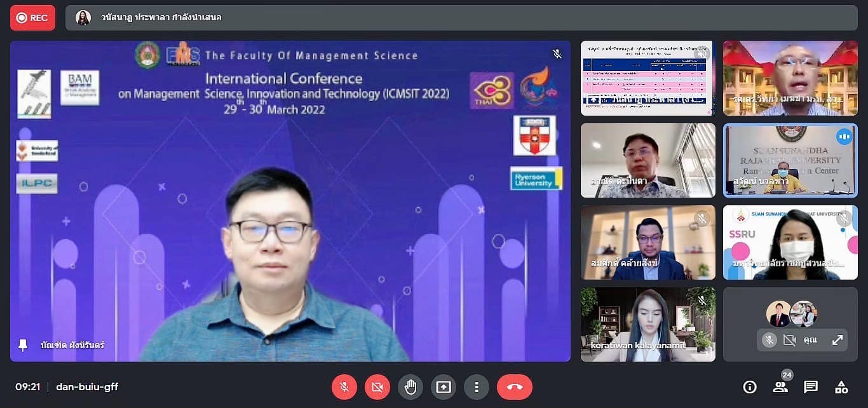The image size is (868, 408).
Task: Show the participants list with 24 people
Action: (x=780, y=387)
